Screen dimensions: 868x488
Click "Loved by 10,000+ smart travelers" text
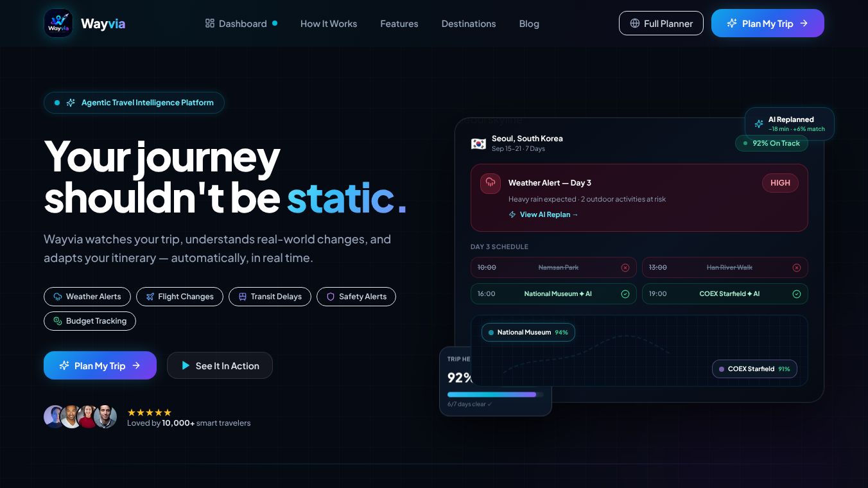click(x=189, y=423)
